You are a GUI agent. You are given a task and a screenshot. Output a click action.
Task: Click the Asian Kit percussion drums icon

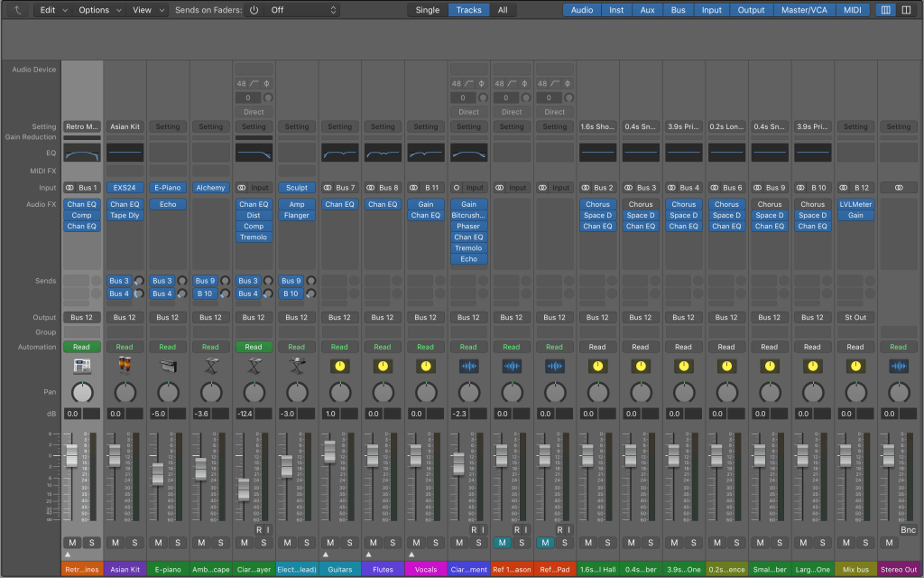[125, 366]
